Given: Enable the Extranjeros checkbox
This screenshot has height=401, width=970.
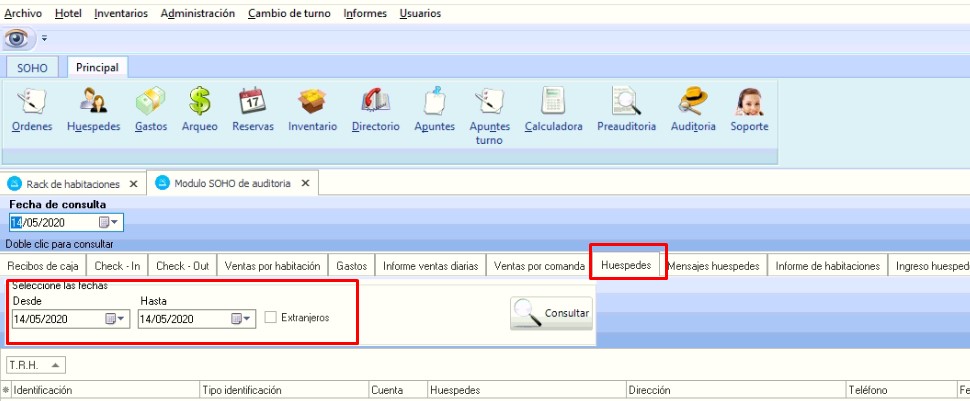Looking at the screenshot, I should coord(271,318).
